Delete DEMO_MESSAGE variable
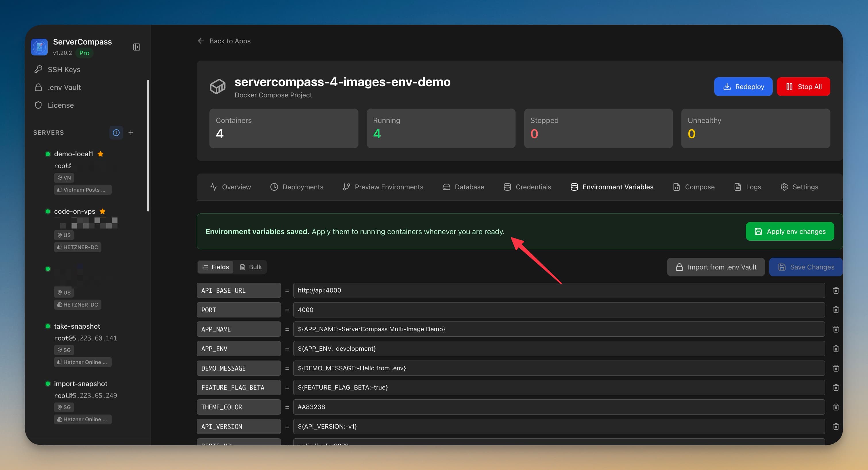Viewport: 868px width, 470px height. pos(836,368)
